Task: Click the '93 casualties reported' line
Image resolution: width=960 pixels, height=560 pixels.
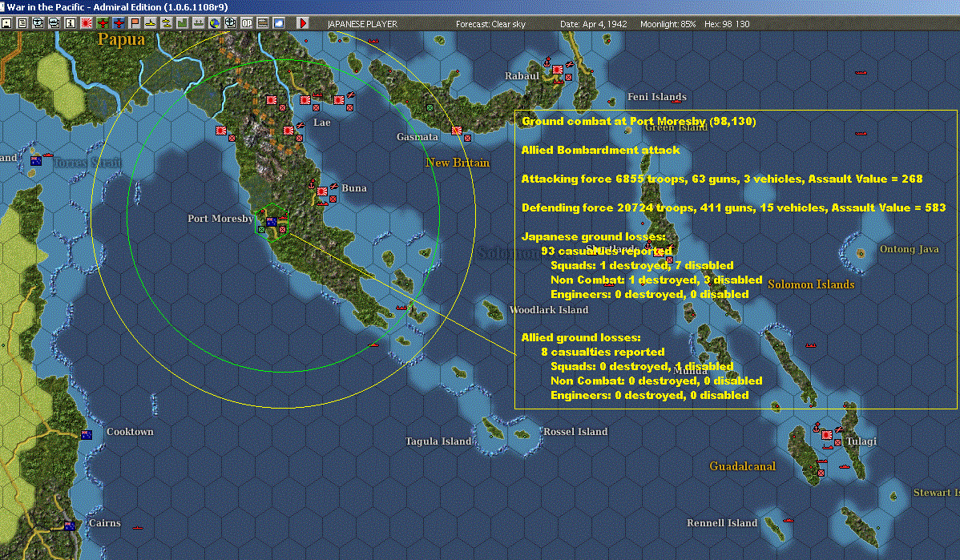Action: [x=606, y=251]
